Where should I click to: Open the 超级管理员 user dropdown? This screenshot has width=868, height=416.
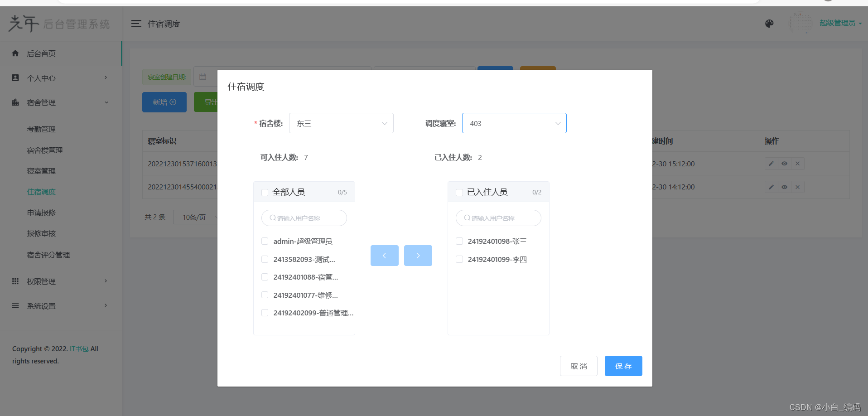840,23
